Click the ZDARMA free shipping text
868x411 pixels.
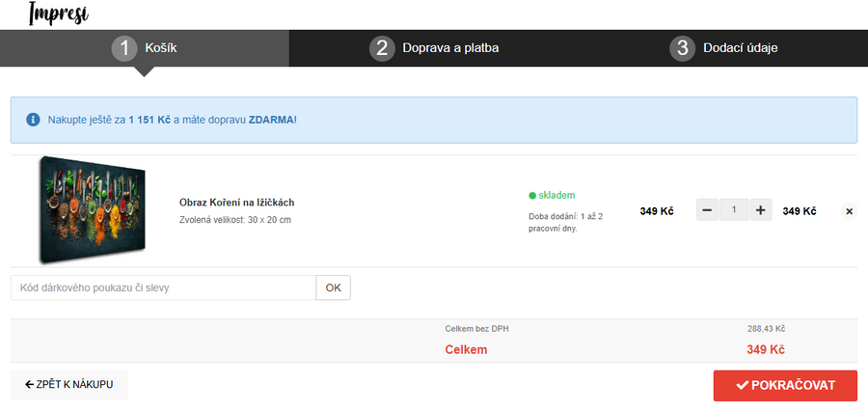271,121
